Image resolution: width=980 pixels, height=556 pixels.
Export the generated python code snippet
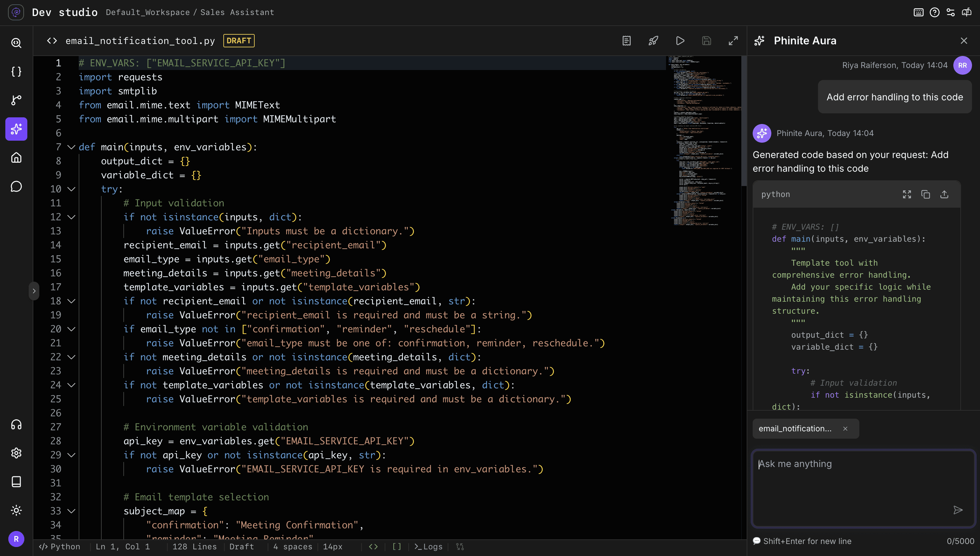pos(944,194)
